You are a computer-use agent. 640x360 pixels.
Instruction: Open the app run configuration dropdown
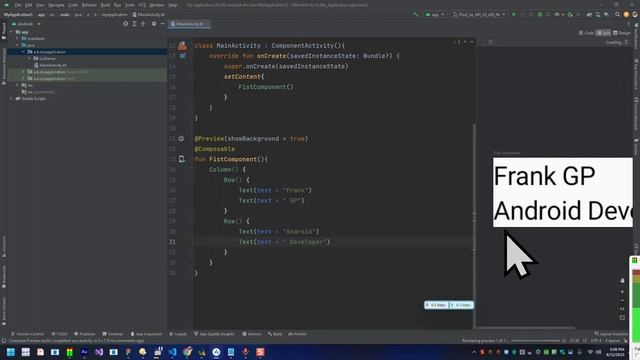point(435,14)
